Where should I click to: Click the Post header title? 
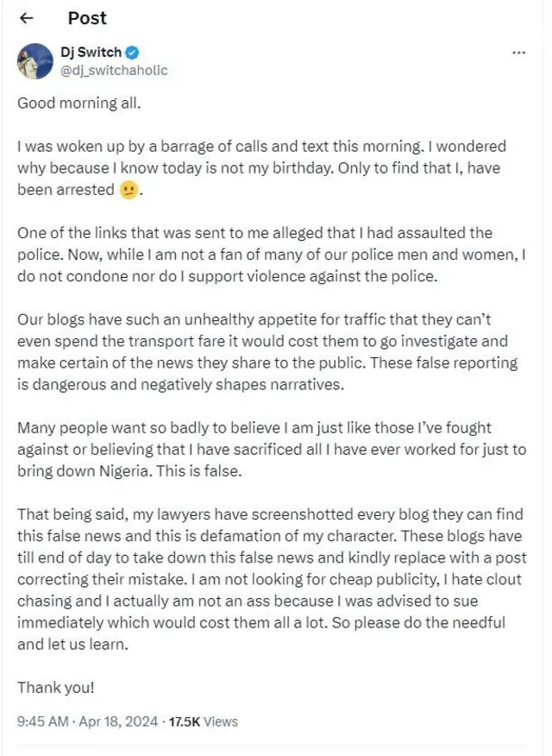[87, 18]
